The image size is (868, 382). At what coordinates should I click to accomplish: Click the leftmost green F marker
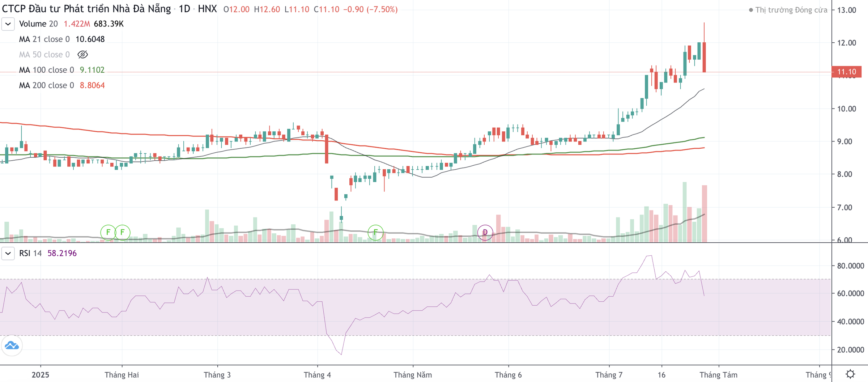point(108,232)
